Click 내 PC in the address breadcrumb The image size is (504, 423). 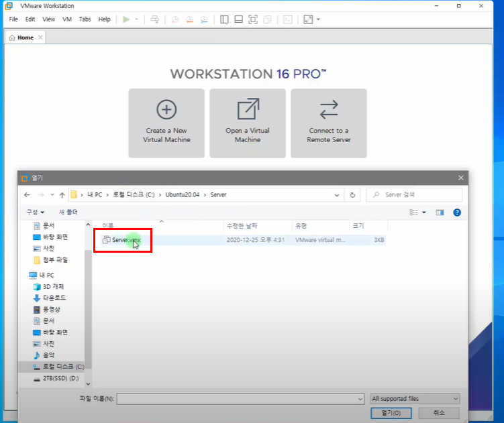coord(95,194)
